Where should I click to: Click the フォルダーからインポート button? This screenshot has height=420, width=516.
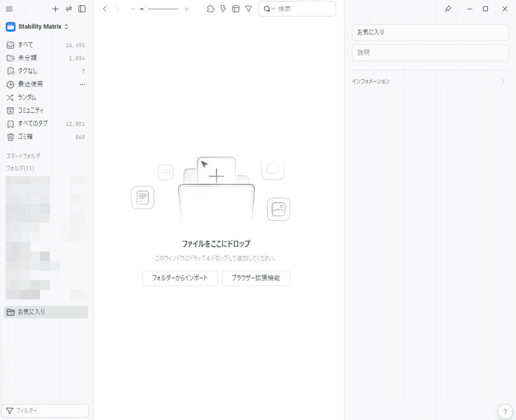pos(180,278)
